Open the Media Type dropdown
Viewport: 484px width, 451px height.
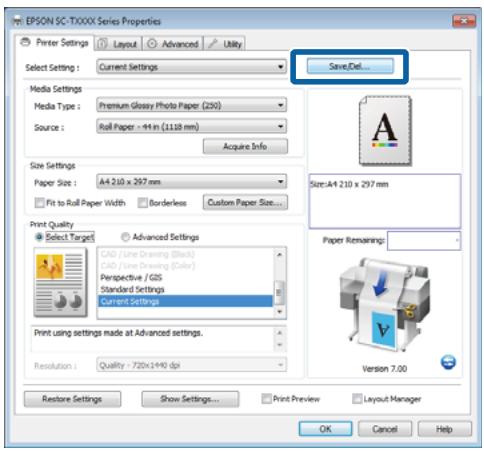click(191, 105)
